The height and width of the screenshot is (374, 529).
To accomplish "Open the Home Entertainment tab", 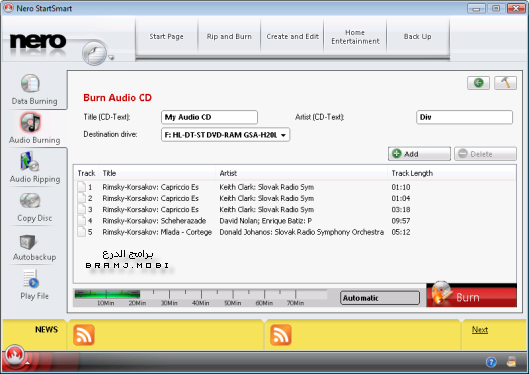I will coord(355,36).
